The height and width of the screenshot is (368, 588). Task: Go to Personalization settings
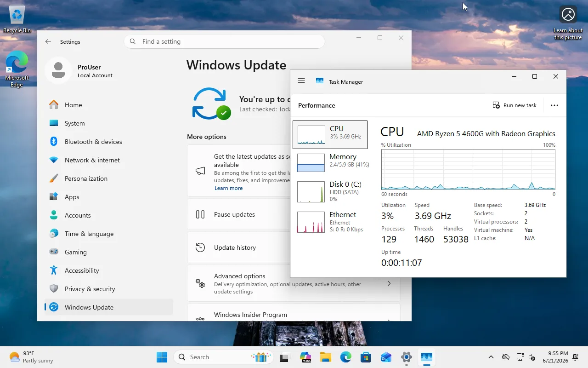[109, 178]
